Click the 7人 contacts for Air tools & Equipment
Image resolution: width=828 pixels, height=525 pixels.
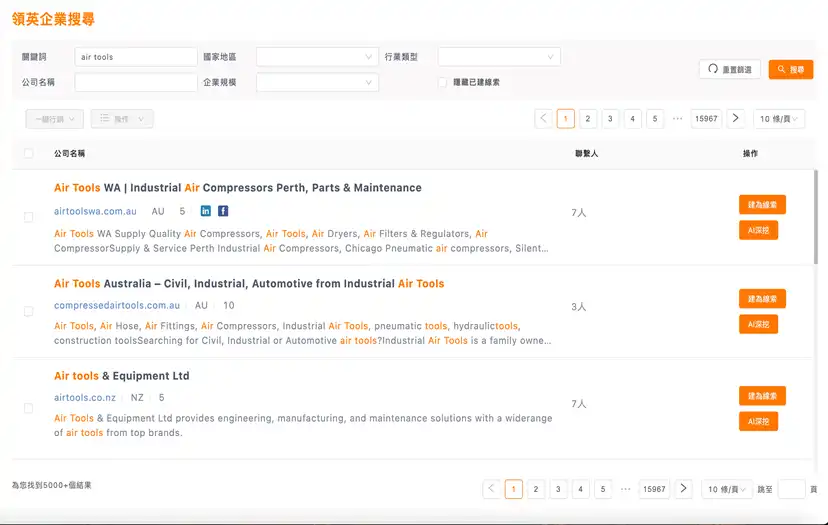[x=579, y=404]
